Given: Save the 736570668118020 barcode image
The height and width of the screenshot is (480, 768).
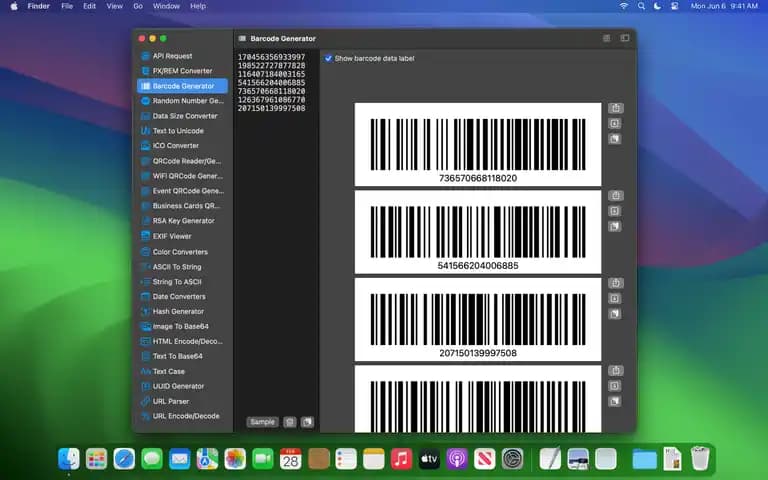Looking at the screenshot, I should tap(615, 123).
